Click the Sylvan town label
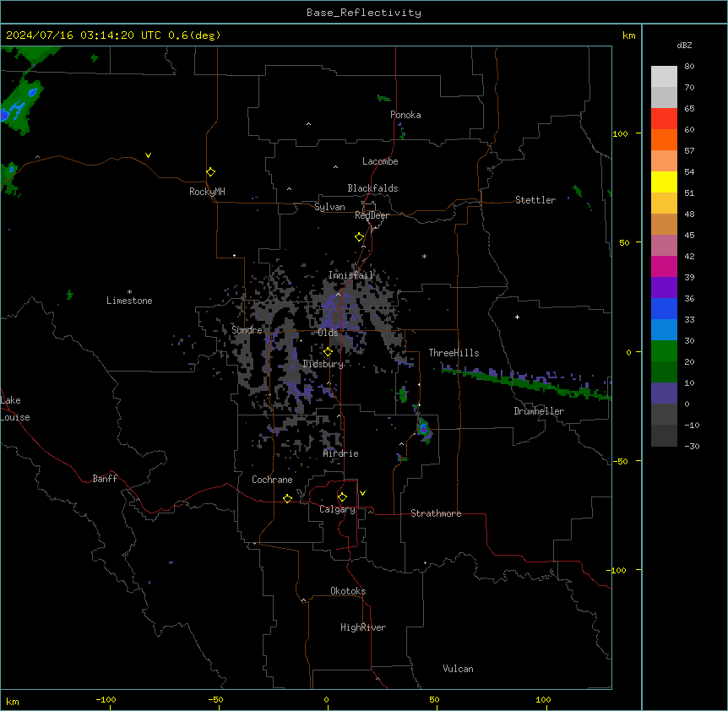 329,207
